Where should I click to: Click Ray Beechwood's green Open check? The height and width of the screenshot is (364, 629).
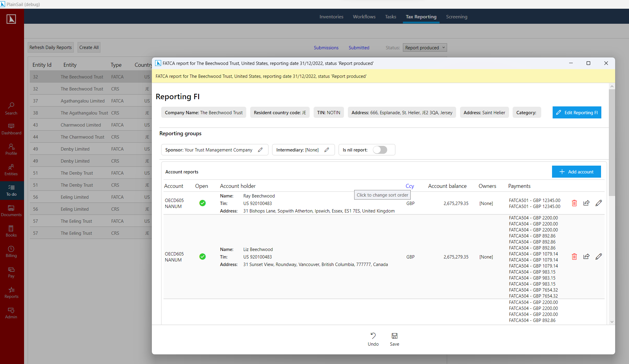pos(202,203)
